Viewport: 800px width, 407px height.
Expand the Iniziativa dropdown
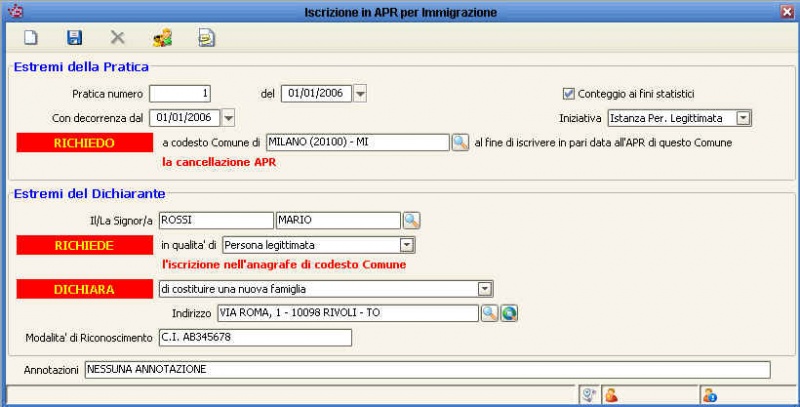click(743, 118)
